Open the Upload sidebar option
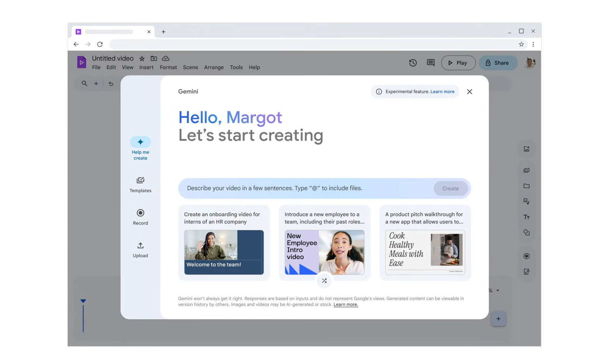Screen dimensions: 602x364 [141, 250]
